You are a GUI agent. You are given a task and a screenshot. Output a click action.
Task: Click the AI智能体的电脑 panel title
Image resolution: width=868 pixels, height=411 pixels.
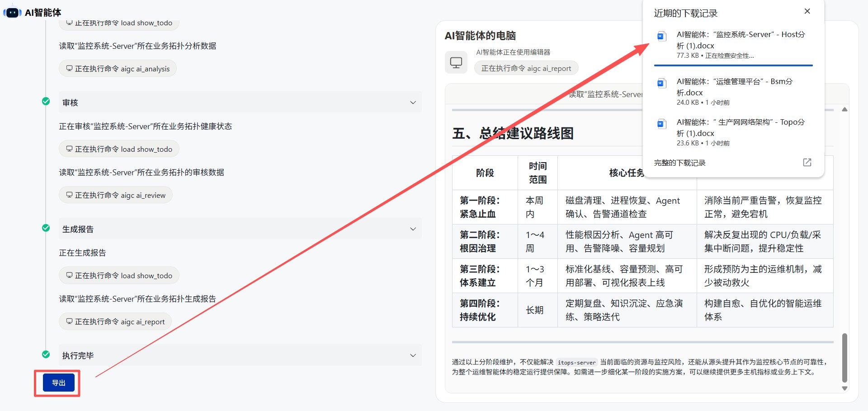click(480, 36)
